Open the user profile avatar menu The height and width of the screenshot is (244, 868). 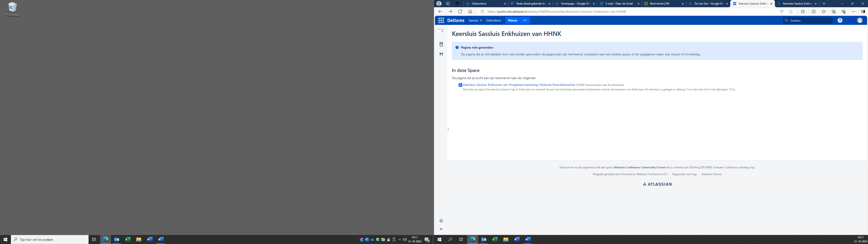pyautogui.click(x=860, y=21)
